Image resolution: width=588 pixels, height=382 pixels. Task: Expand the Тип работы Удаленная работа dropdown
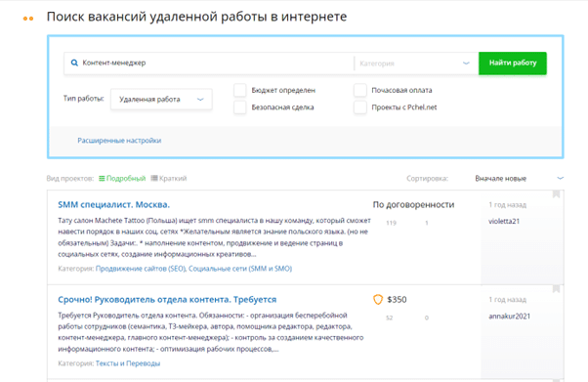click(161, 99)
